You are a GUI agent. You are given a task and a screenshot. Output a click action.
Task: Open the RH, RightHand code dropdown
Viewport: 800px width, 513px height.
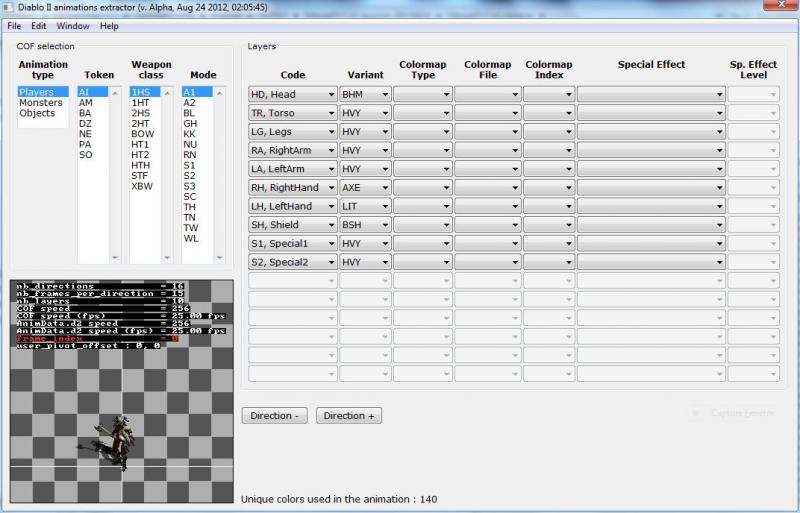coord(293,187)
